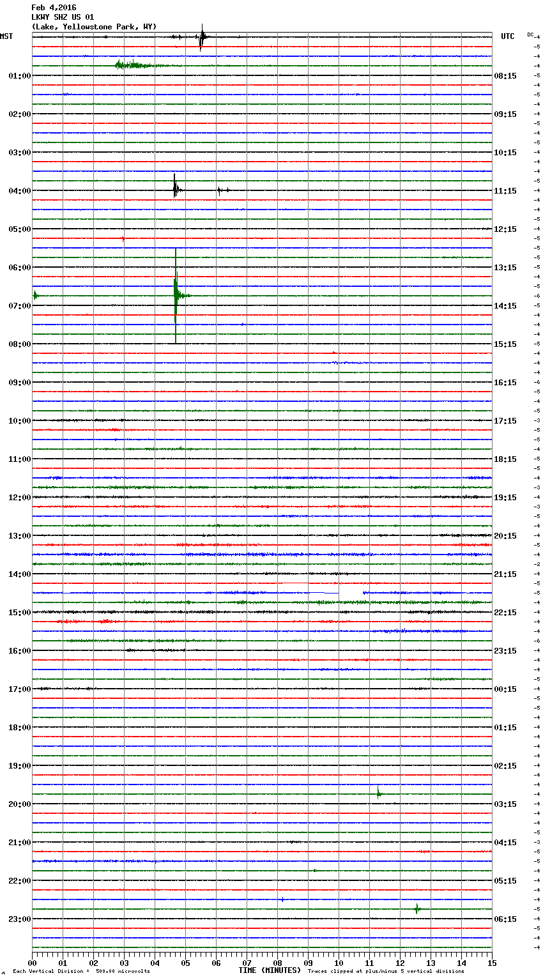This screenshot has width=543, height=980.
Task: Select the small green event on the 19:45 trace
Action: click(x=379, y=794)
